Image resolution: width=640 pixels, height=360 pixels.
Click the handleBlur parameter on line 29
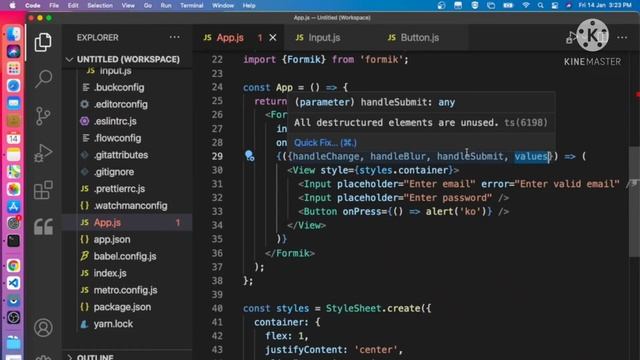pyautogui.click(x=398, y=156)
